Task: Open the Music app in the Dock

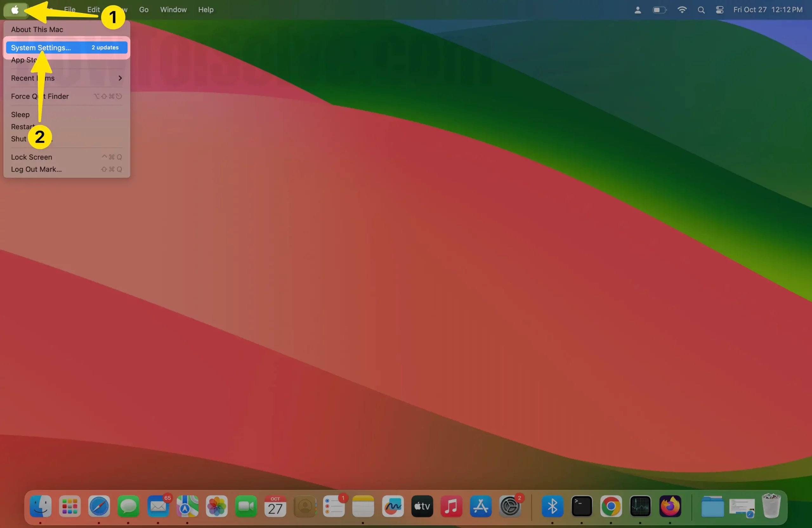Action: coord(451,506)
